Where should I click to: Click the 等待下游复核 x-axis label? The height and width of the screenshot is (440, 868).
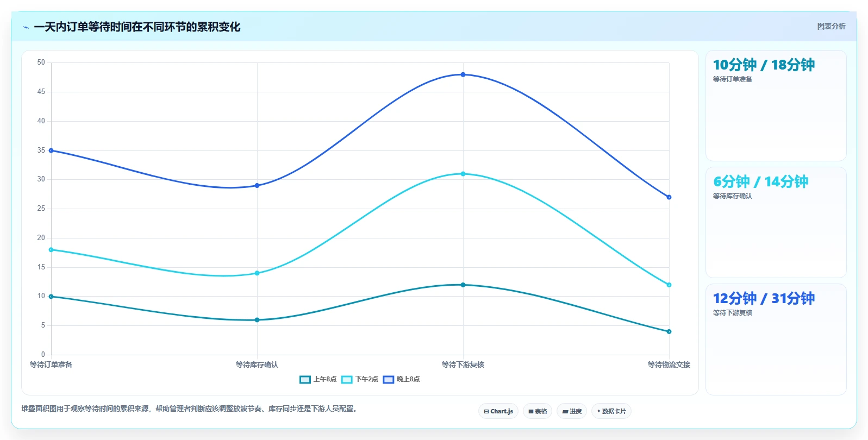pos(463,364)
